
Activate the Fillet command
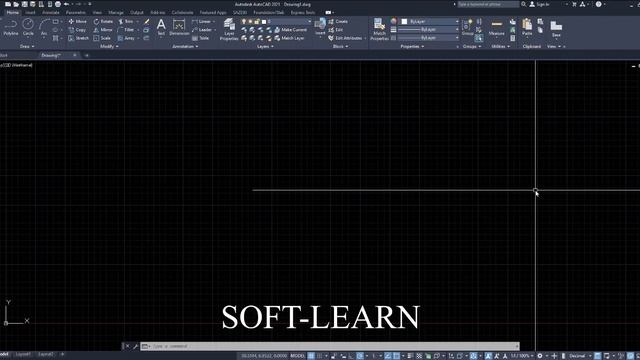pos(126,30)
